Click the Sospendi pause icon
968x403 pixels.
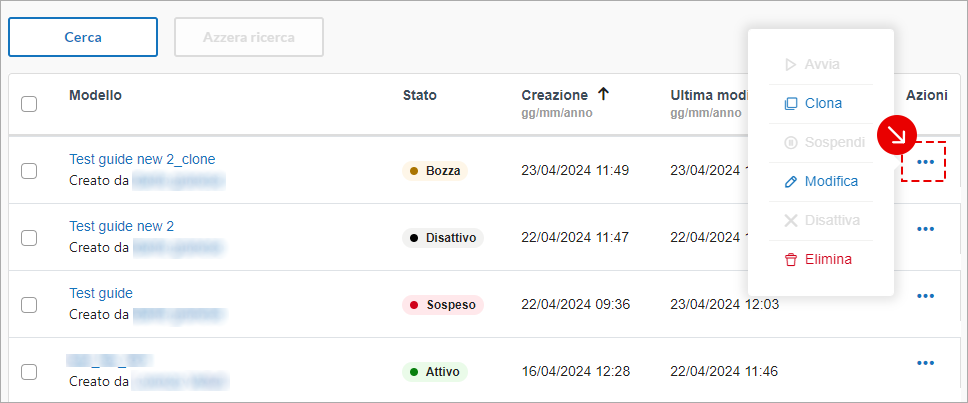790,142
